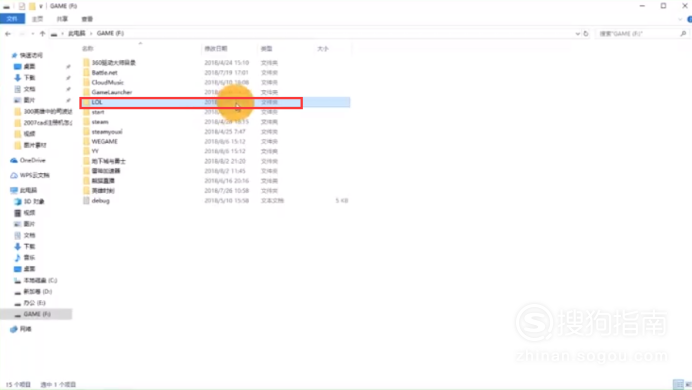Select the 地下城与勇士 folder
This screenshot has height=390, width=692.
click(x=109, y=161)
